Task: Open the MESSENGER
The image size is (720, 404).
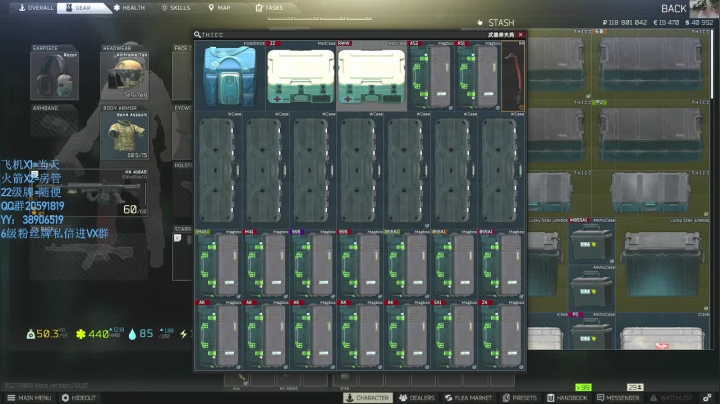Action: pos(618,398)
